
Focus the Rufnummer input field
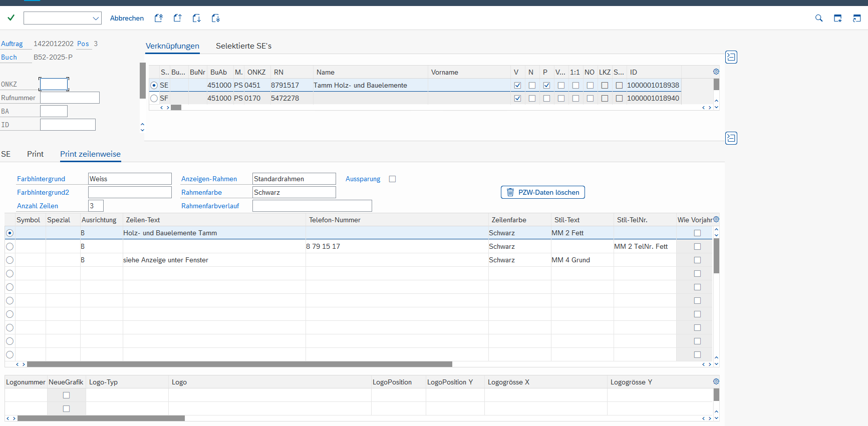pos(70,98)
